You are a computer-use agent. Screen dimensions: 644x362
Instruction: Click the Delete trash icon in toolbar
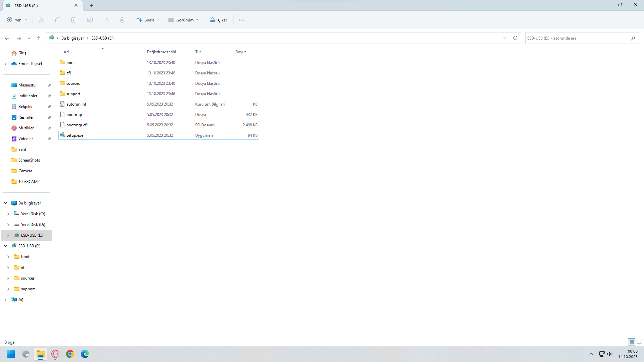click(x=122, y=20)
